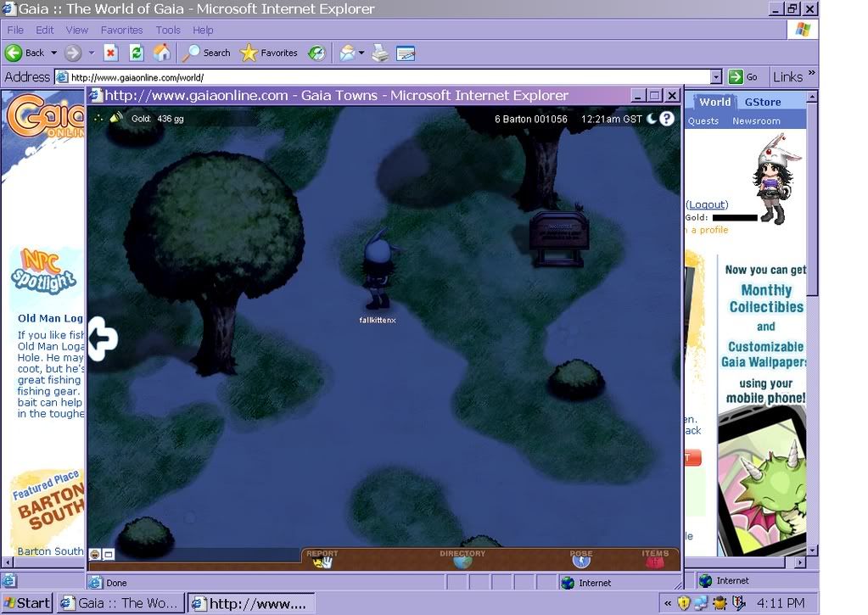Image resolution: width=868 pixels, height=615 pixels.
Task: Open the Tools menu
Action: pyautogui.click(x=168, y=30)
